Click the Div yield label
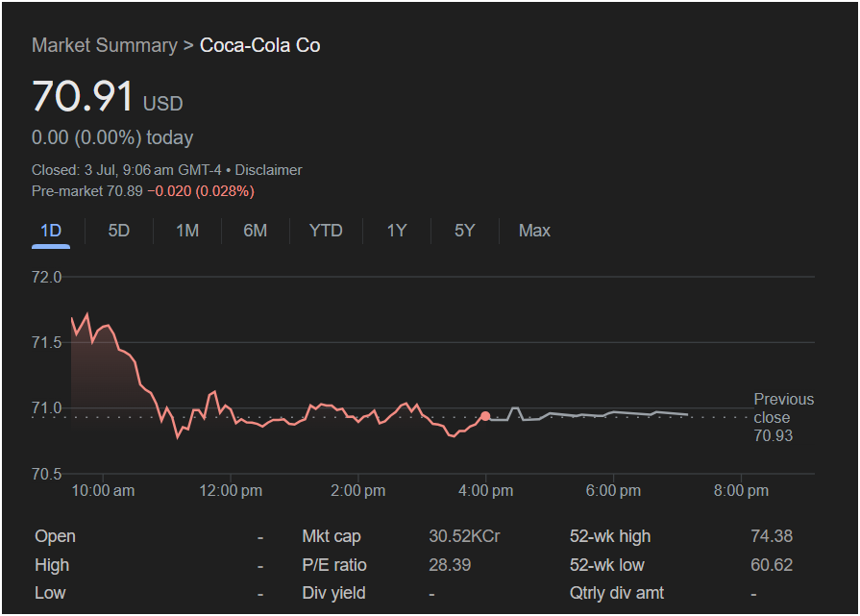860x616 pixels. point(333,594)
